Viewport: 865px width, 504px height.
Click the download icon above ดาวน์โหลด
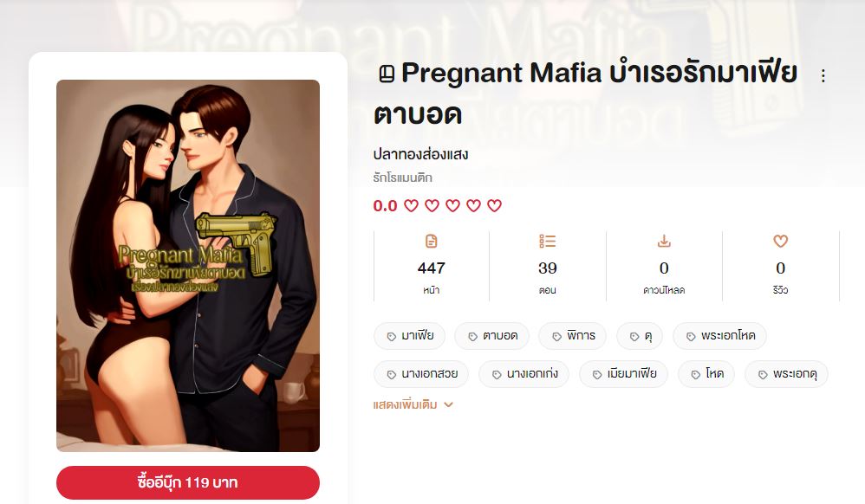pos(664,241)
